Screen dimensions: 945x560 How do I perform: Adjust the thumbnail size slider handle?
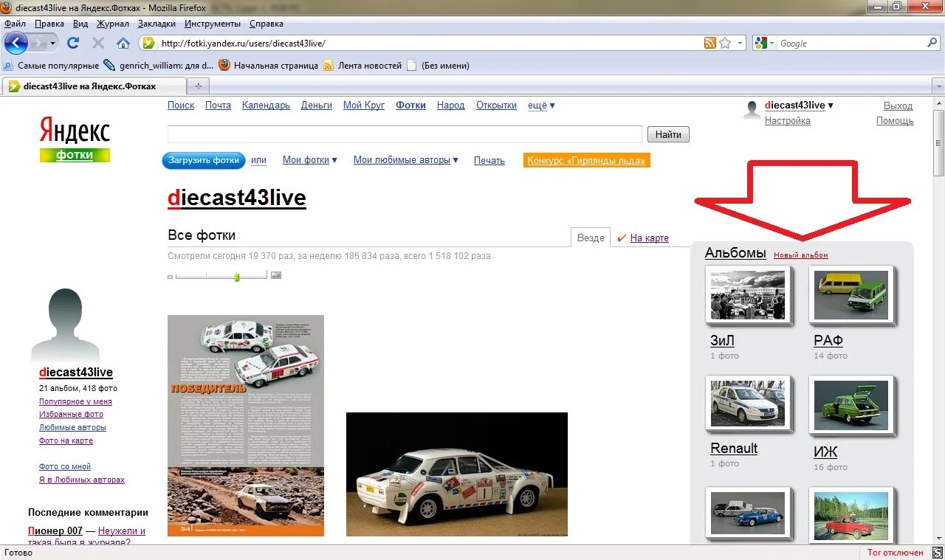(x=237, y=277)
